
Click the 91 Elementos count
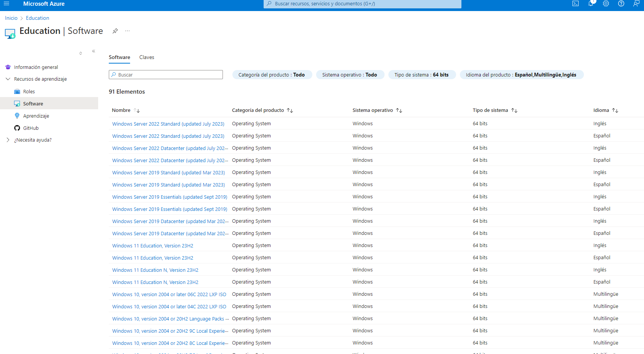(127, 91)
